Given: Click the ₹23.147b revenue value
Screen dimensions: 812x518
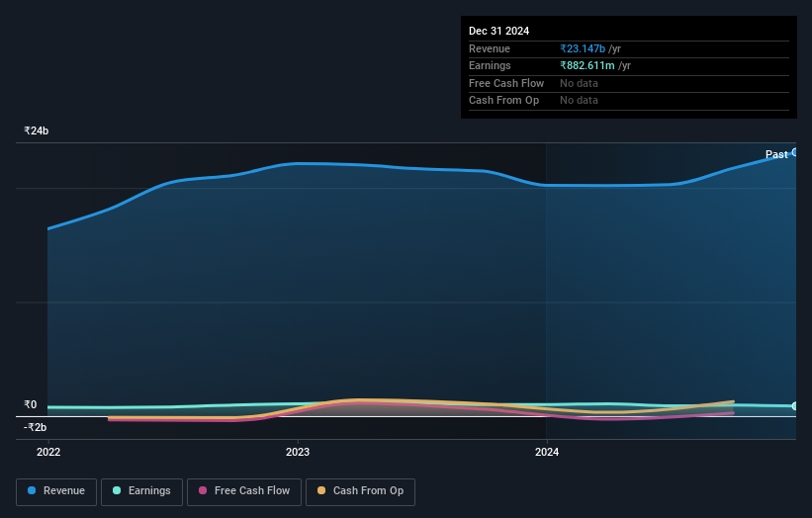Looking at the screenshot, I should [583, 48].
